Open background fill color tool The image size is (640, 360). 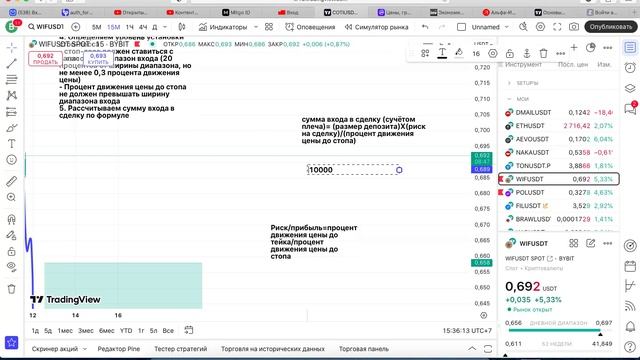pyautogui.click(x=459, y=53)
